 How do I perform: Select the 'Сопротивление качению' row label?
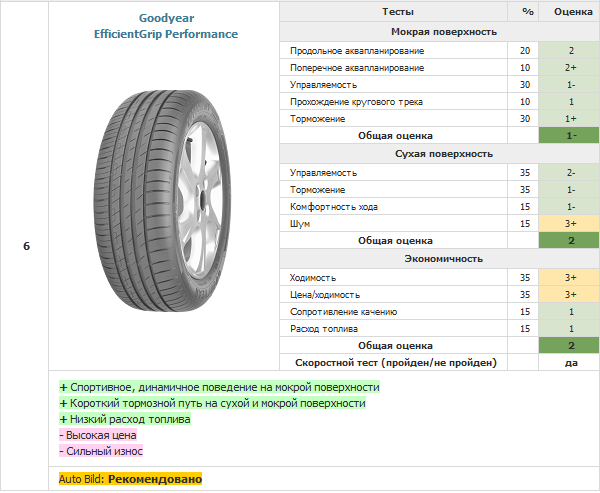[x=343, y=312]
